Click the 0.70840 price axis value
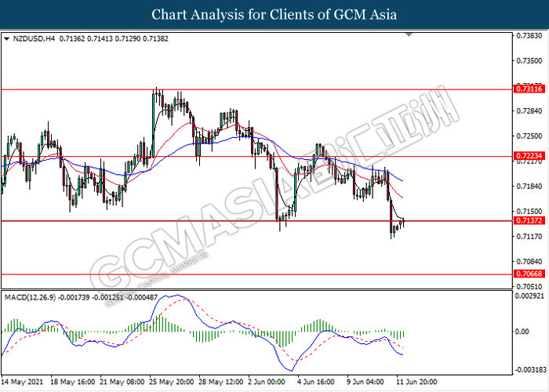The image size is (549, 392). tap(529, 261)
